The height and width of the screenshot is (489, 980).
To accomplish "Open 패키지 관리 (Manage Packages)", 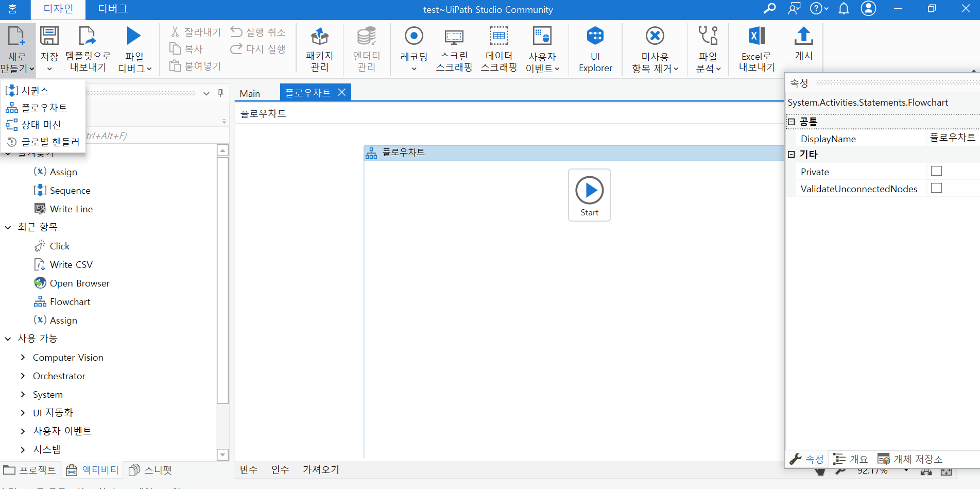I will pos(320,50).
